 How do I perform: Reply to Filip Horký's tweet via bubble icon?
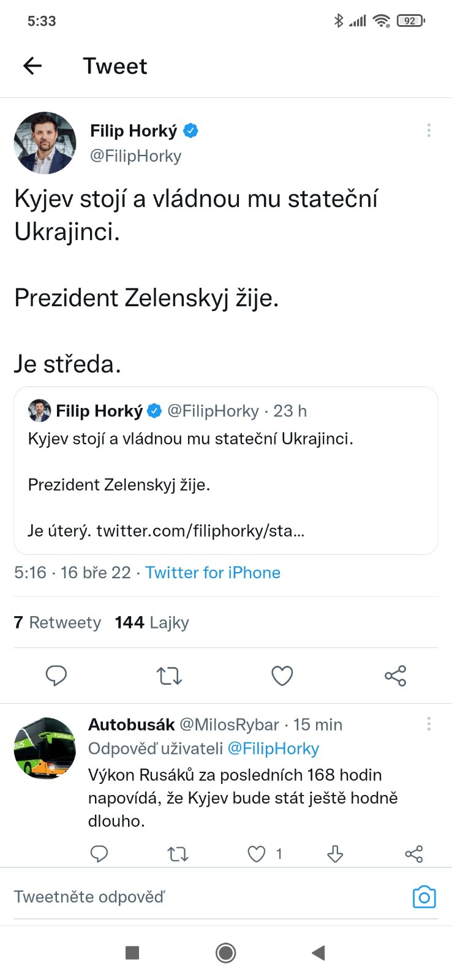[x=56, y=676]
